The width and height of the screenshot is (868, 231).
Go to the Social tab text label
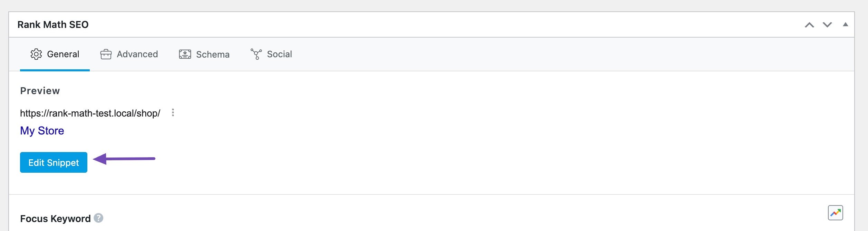click(x=279, y=54)
